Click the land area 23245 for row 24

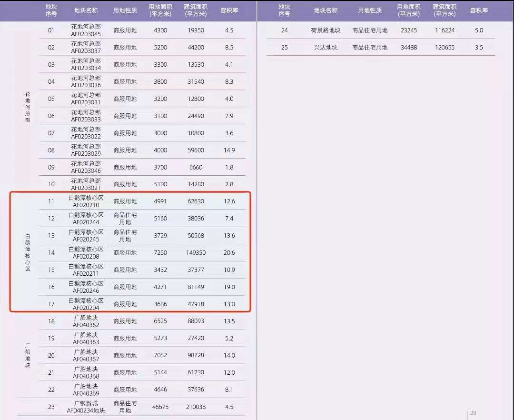[409, 30]
